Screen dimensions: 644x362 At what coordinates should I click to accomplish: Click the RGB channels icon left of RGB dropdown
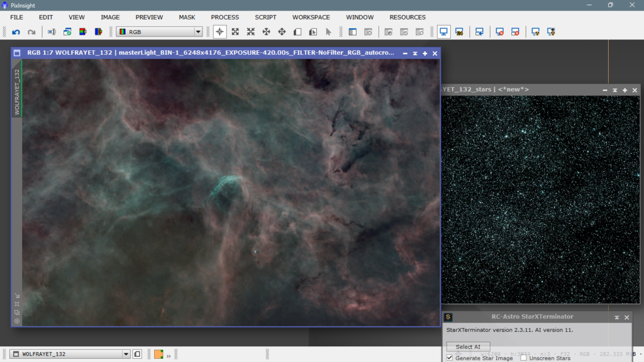click(99, 31)
